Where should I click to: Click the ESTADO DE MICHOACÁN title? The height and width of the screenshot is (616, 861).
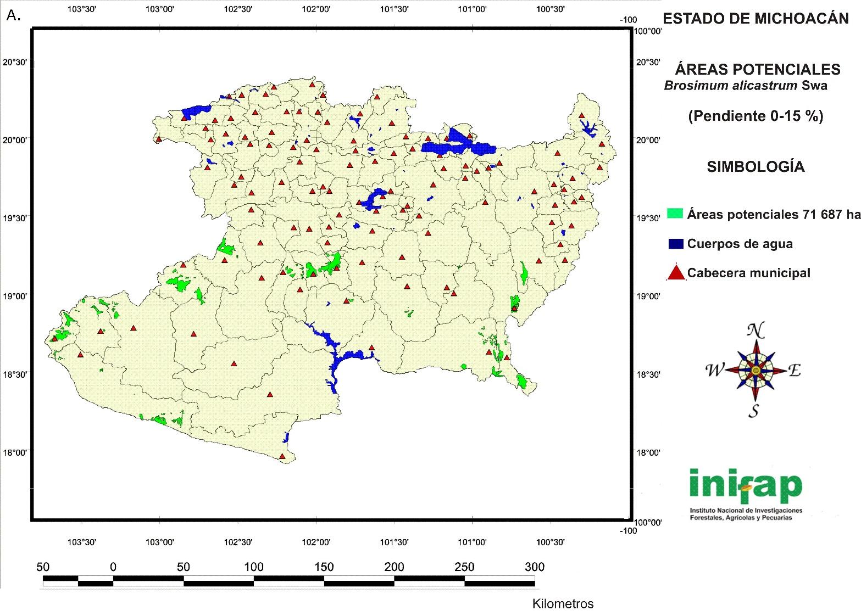pyautogui.click(x=756, y=19)
